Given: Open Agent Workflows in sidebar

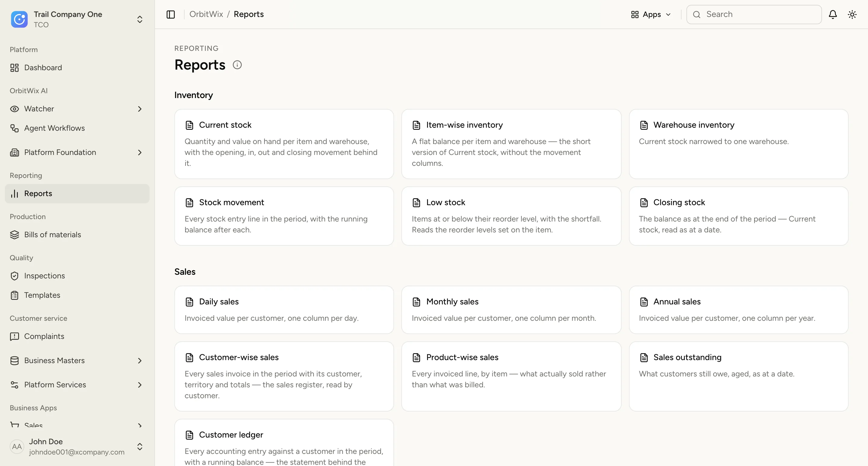Looking at the screenshot, I should tap(77, 128).
